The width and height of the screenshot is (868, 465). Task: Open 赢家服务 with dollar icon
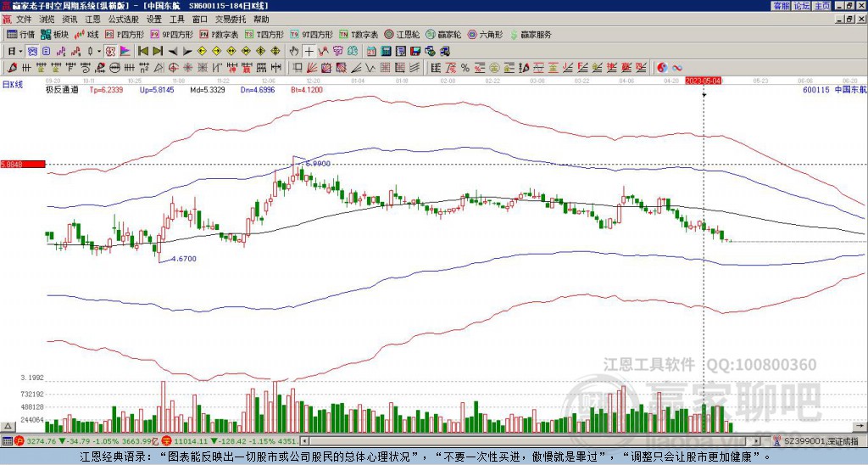[531, 34]
